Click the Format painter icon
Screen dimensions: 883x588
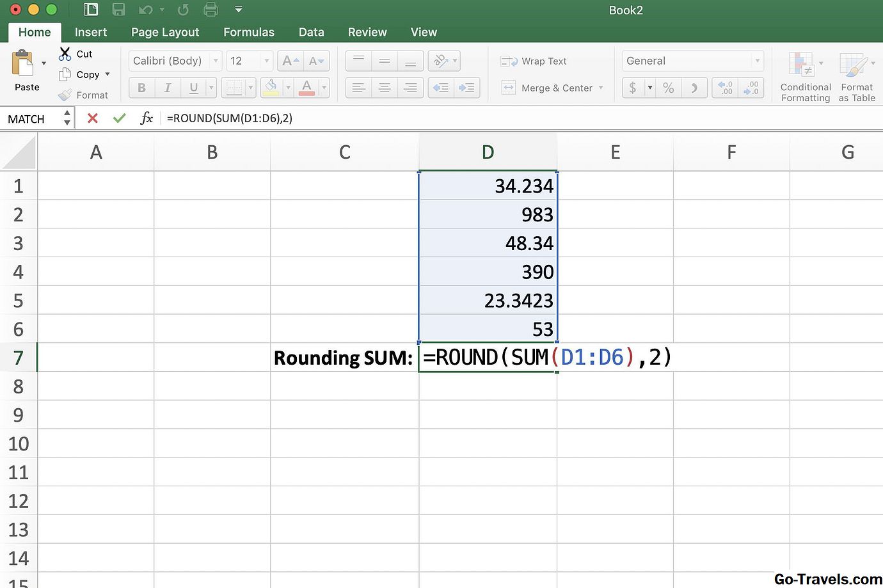(x=64, y=95)
